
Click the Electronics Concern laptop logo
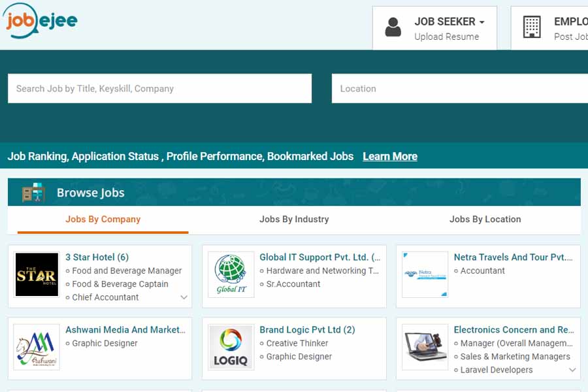click(x=425, y=348)
